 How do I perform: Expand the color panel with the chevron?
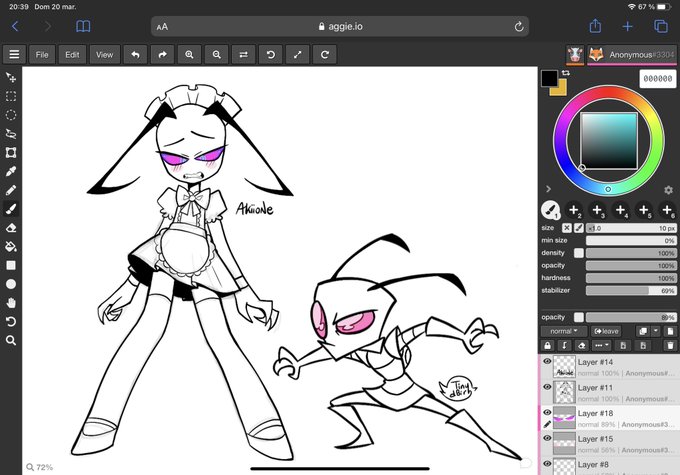548,189
